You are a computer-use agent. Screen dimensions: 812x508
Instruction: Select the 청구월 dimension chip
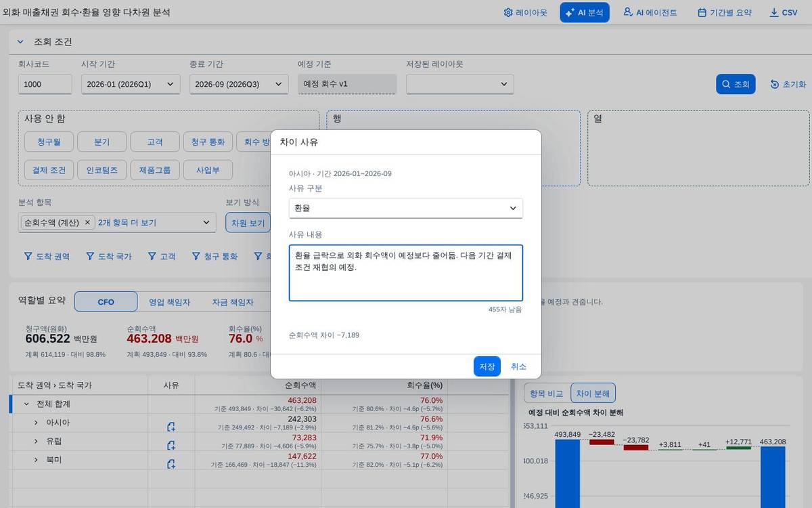pyautogui.click(x=49, y=142)
